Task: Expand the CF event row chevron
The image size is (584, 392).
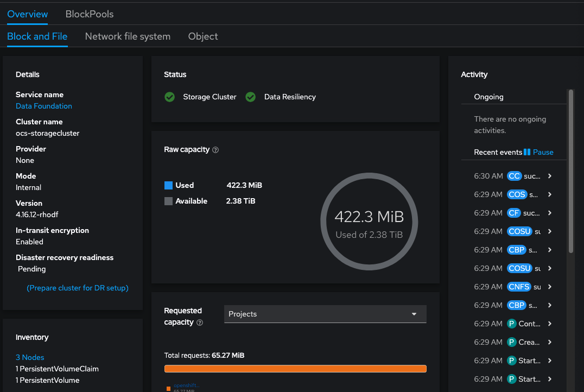Action: point(550,213)
